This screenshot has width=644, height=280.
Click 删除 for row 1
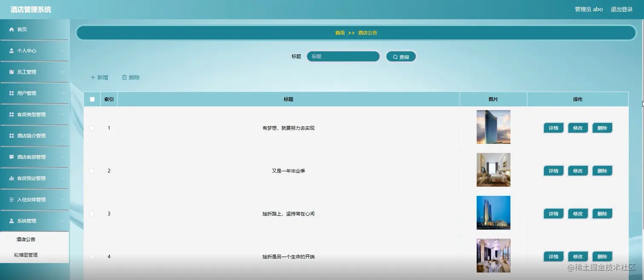(x=602, y=128)
